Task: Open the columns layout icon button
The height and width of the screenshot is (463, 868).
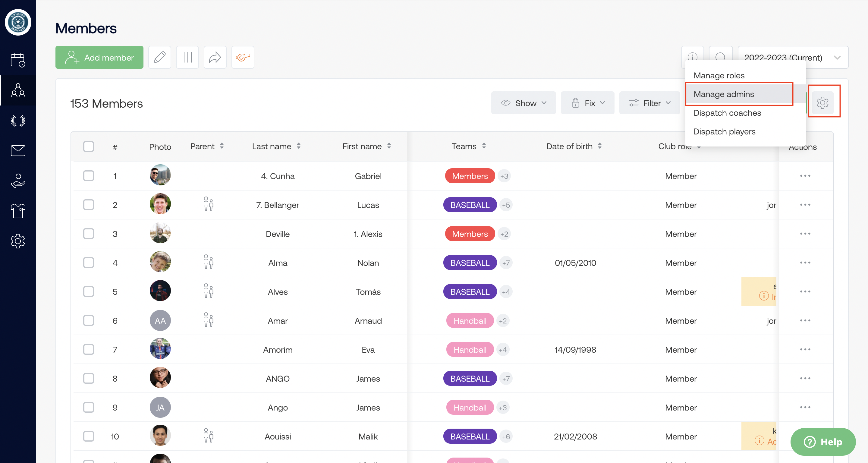Action: click(x=187, y=57)
